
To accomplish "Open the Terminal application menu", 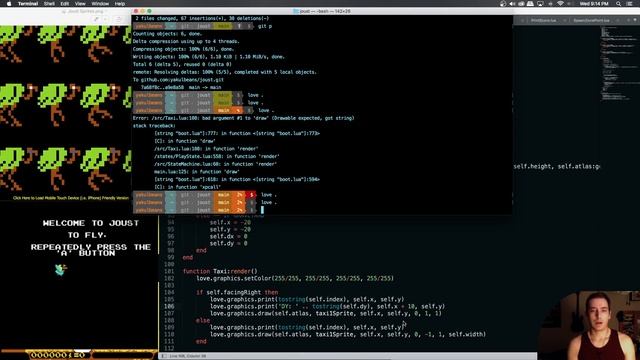I will tap(28, 4).
